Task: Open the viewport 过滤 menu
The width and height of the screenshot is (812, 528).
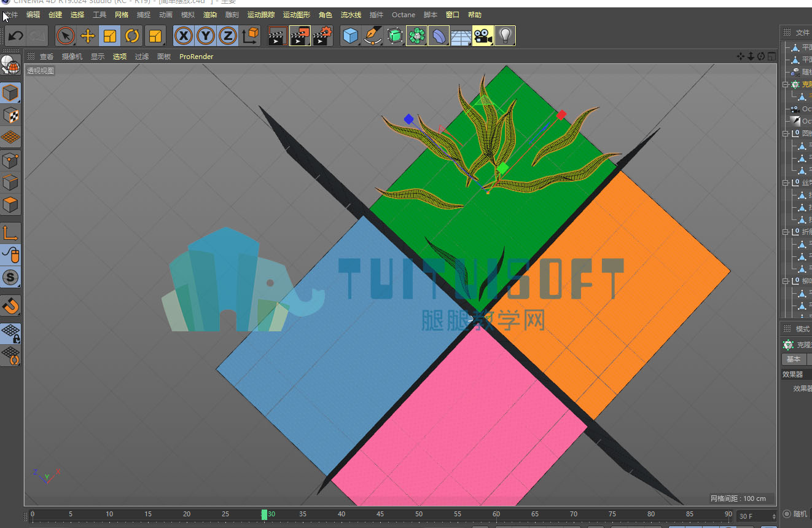Action: coord(142,57)
